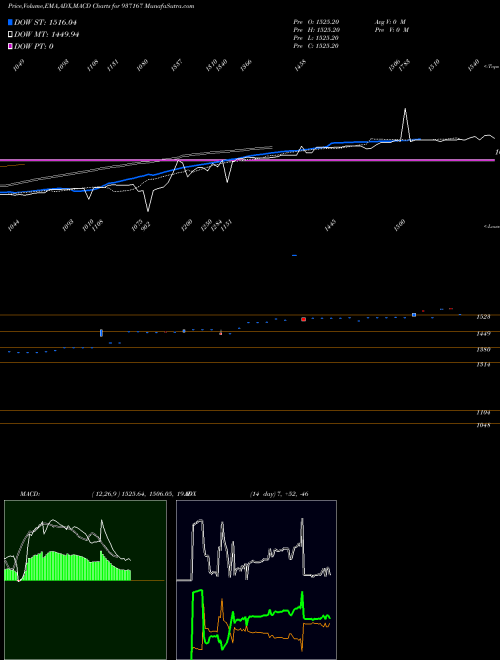This screenshot has width=500, height=660.
Task: Click the 1048 price level label
Action: point(483,426)
